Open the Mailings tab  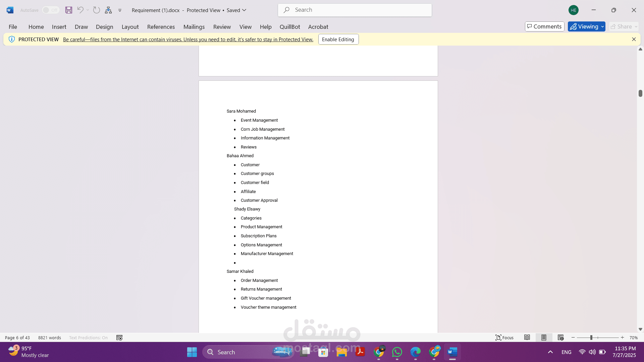click(194, 27)
